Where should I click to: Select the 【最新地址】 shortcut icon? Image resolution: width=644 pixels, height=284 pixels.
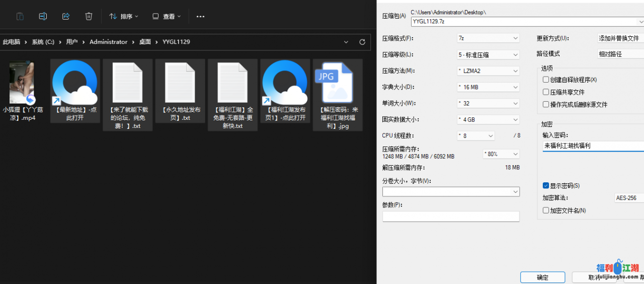75,83
